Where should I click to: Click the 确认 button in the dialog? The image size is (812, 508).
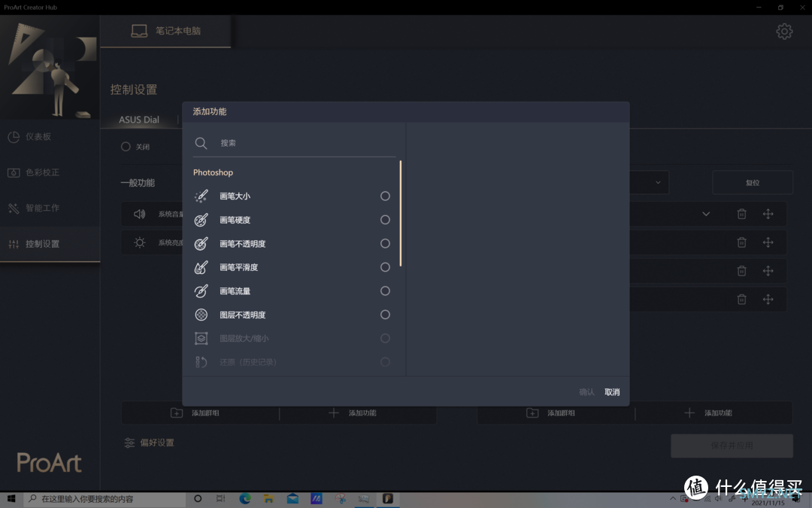coord(586,392)
